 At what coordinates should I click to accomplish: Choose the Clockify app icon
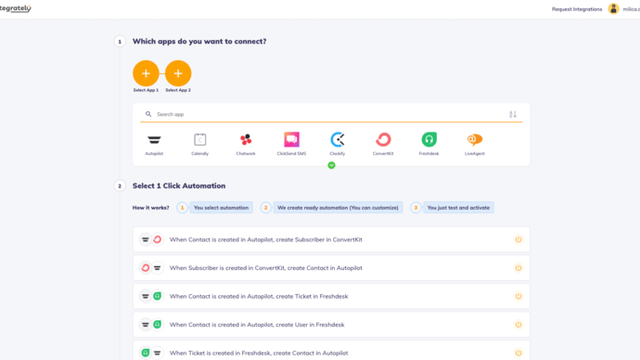click(x=337, y=140)
